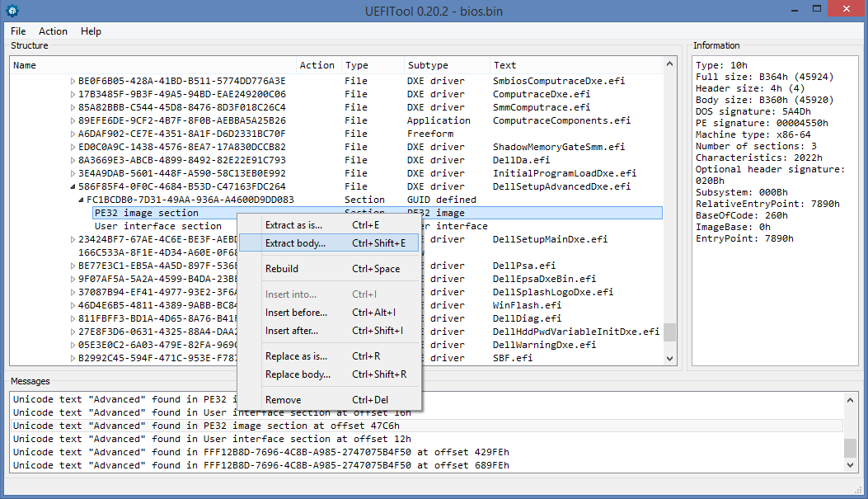Expand the 17B3485F-9B3F-49A5 tree node
This screenshot has height=499, width=868.
tap(73, 94)
